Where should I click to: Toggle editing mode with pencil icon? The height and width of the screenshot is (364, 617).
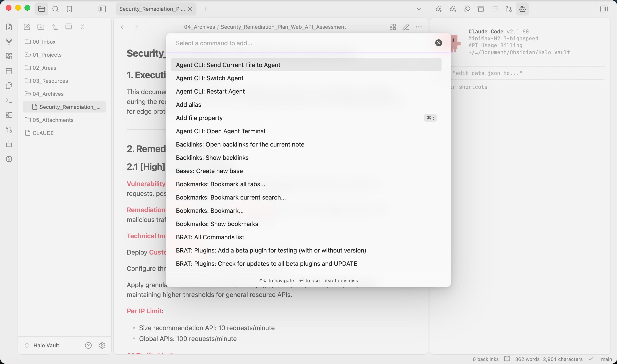406,27
